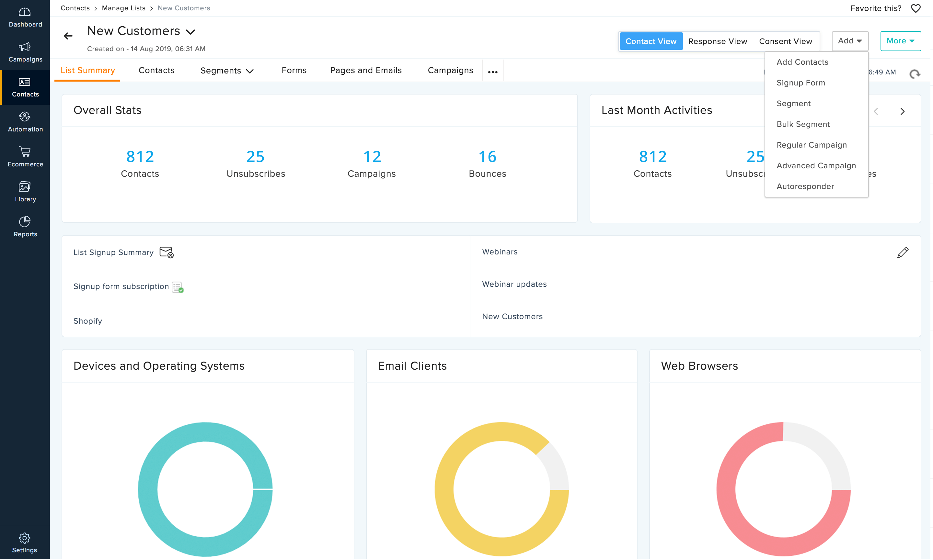Viewport: 933px width, 560px height.
Task: Click the edit pencil icon on Webinars row
Action: [x=903, y=252]
